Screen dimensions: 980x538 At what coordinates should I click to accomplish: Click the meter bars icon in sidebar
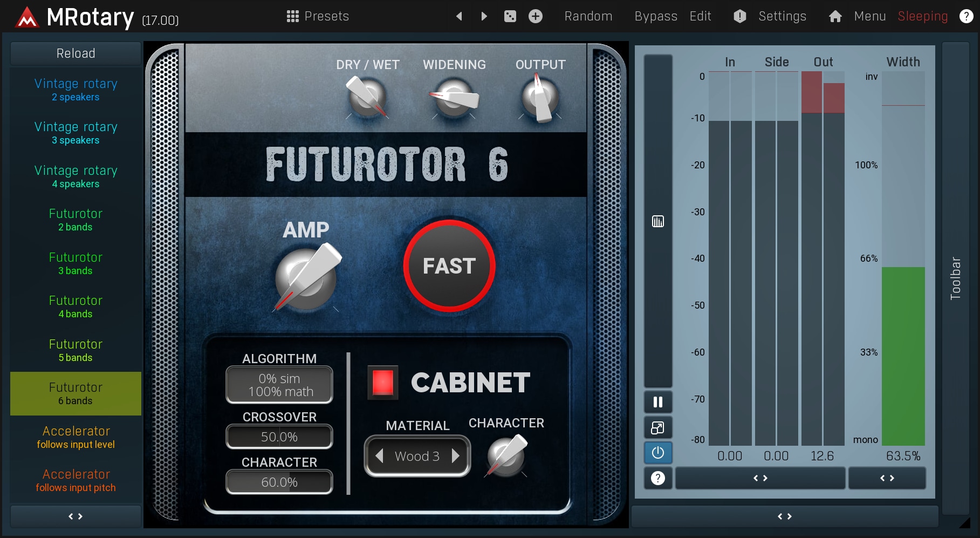pyautogui.click(x=657, y=221)
